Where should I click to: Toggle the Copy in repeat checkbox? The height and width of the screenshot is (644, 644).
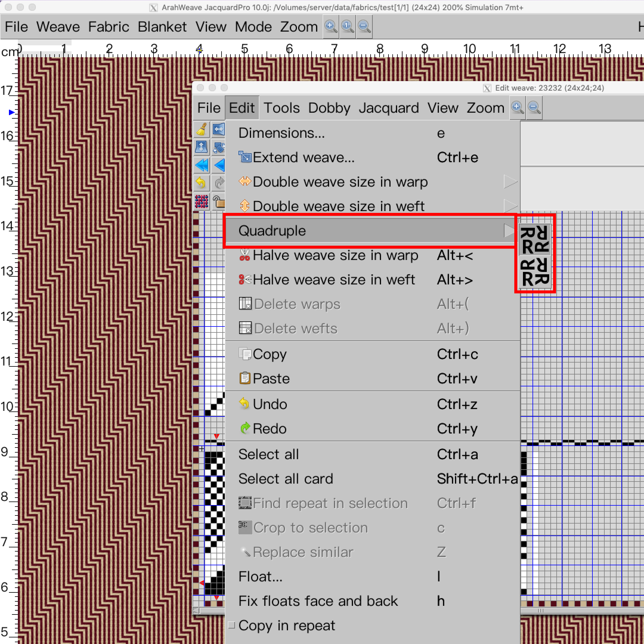point(232,625)
